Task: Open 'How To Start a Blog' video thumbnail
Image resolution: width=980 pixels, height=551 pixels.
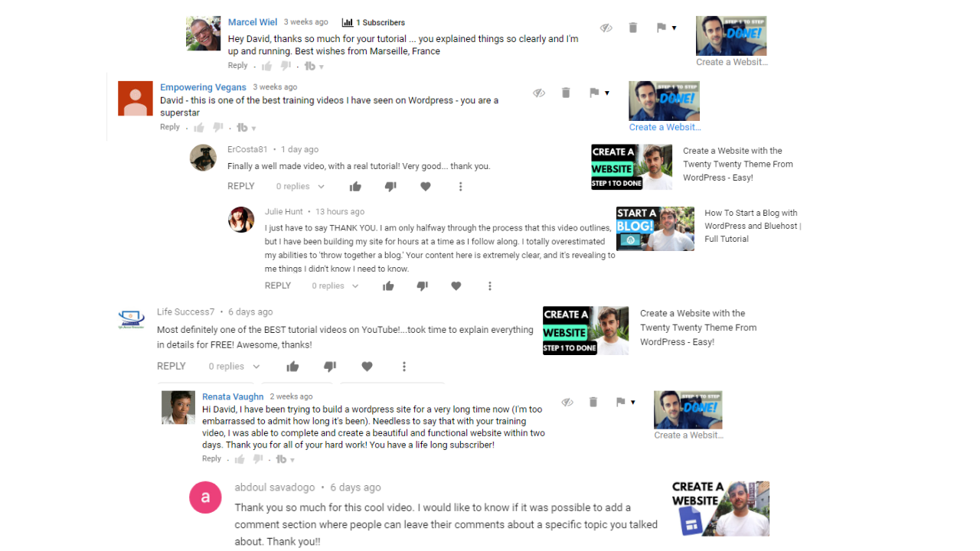Action: point(655,229)
